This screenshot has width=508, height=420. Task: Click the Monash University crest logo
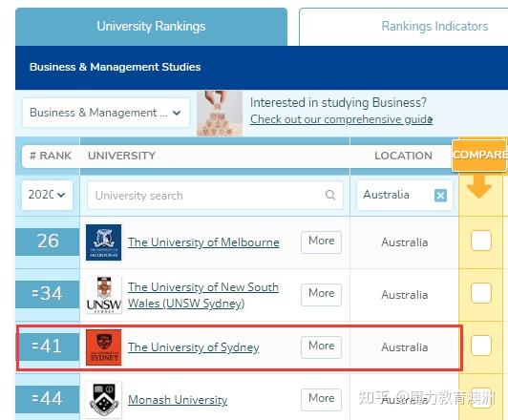coord(104,400)
